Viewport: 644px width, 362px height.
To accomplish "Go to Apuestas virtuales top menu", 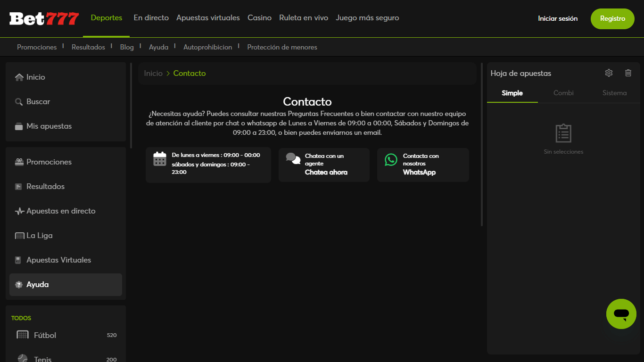I will 208,18.
